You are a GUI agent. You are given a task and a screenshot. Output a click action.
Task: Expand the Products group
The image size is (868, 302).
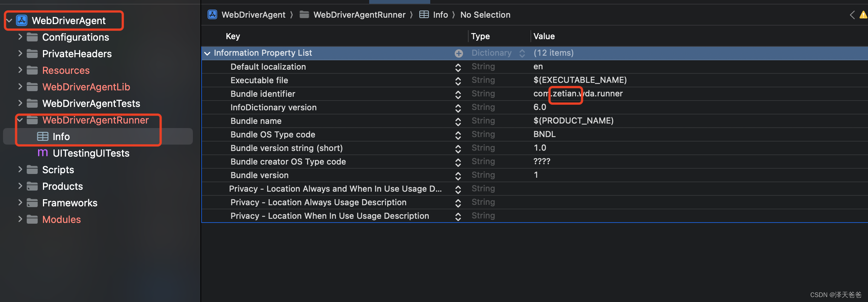[x=20, y=186]
